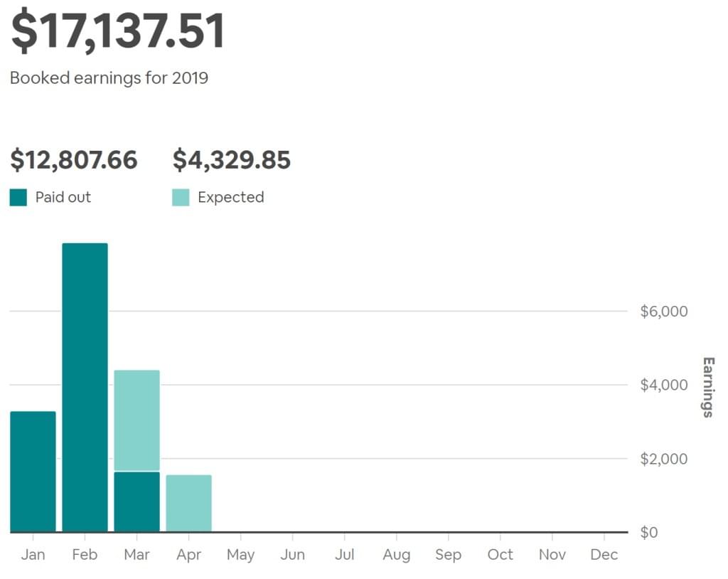728x579 pixels.
Task: Click the Booked earnings for 2019 text
Action: coord(109,78)
